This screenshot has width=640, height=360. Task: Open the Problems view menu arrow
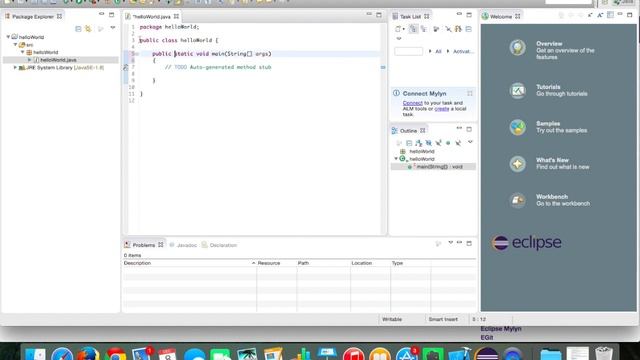(x=451, y=243)
